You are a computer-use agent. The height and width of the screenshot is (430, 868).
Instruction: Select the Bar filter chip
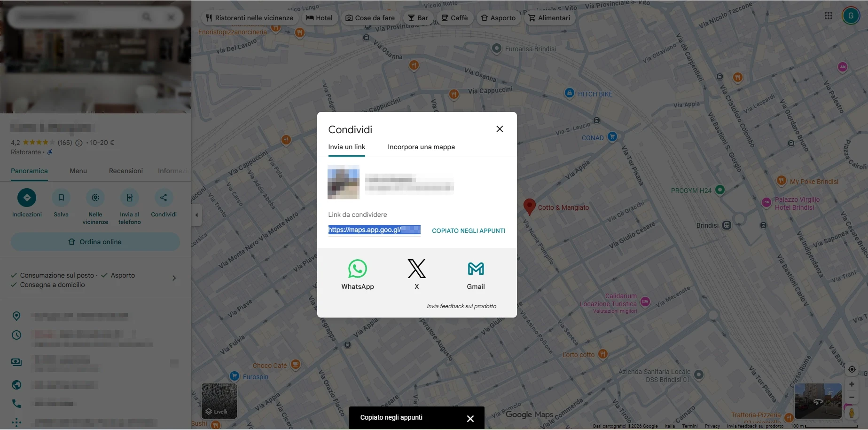click(x=418, y=18)
